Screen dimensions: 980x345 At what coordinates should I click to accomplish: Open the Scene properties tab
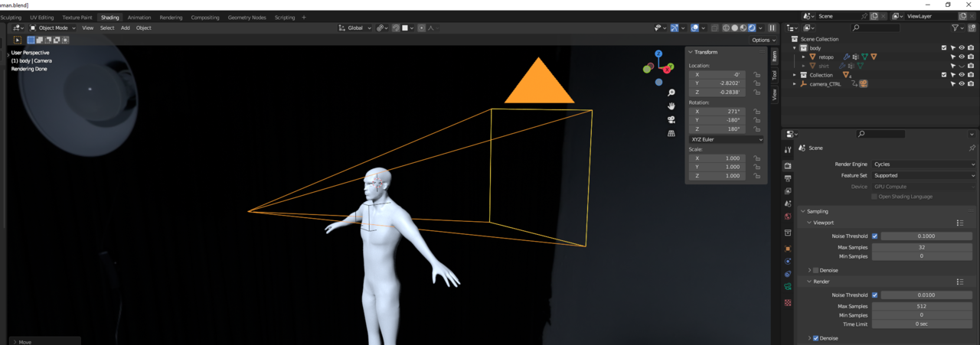pos(788,203)
